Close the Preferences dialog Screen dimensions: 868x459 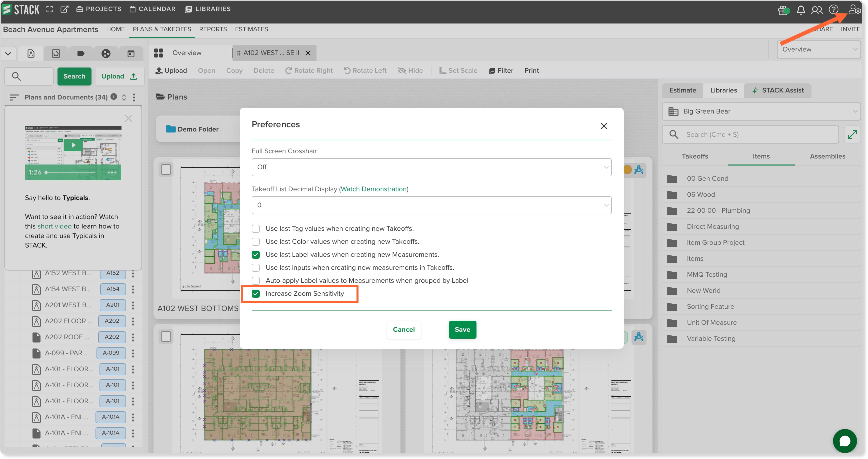pos(604,126)
